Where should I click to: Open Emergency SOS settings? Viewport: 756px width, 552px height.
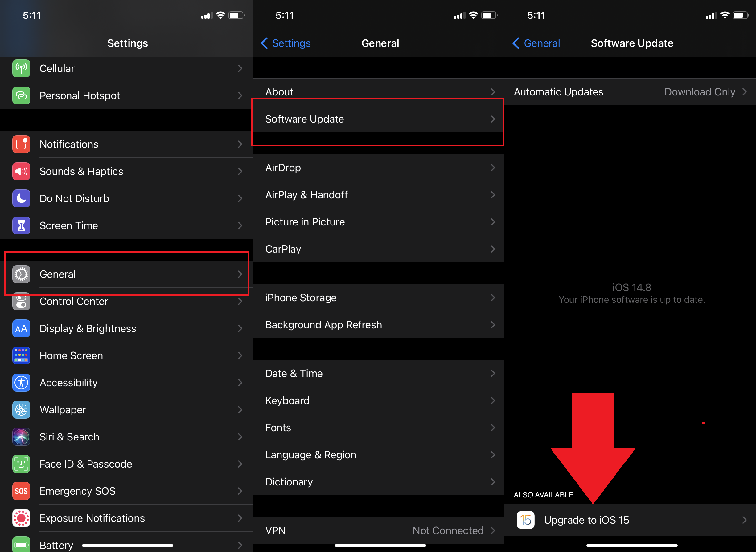click(x=125, y=490)
